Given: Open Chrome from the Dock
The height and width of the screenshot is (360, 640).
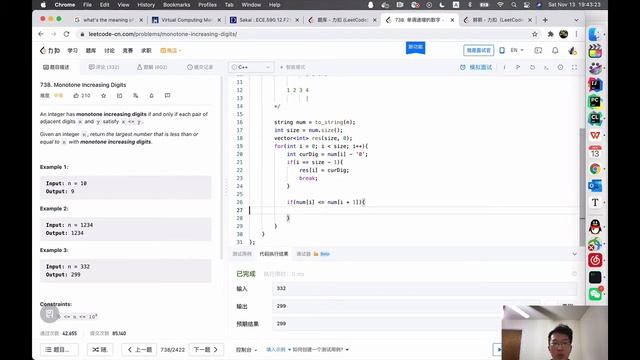Looking at the screenshot, I should (x=595, y=169).
